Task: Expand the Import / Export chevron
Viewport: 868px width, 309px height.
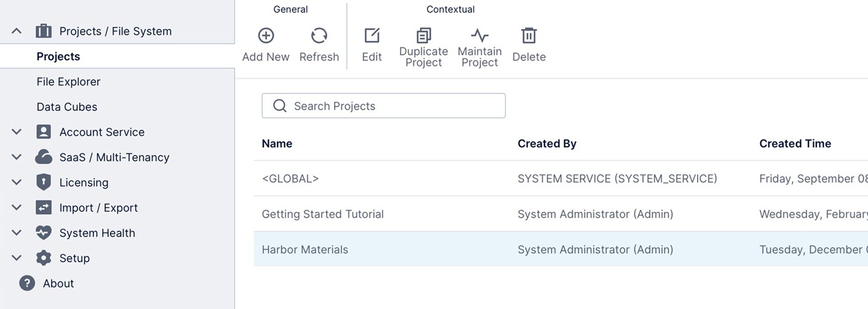Action: pyautogui.click(x=17, y=207)
